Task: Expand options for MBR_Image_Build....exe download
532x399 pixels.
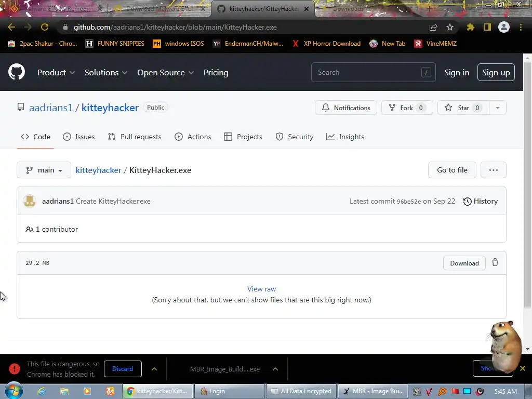Action: tap(275, 369)
